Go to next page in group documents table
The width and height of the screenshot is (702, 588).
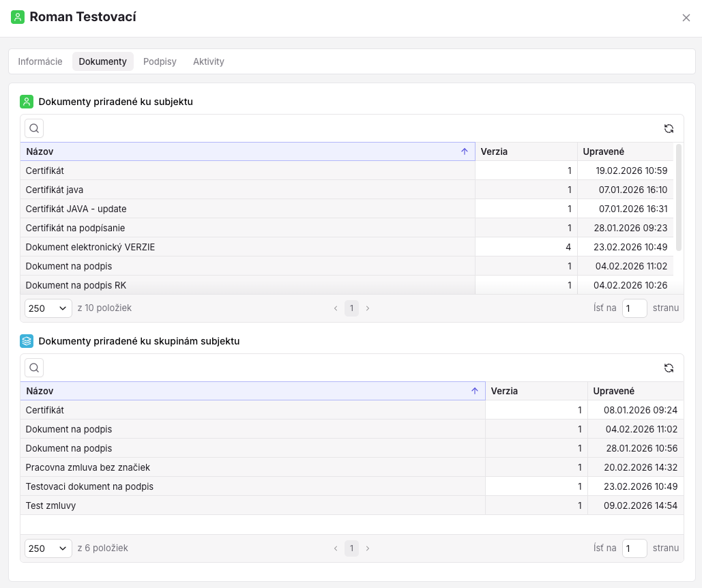click(368, 548)
